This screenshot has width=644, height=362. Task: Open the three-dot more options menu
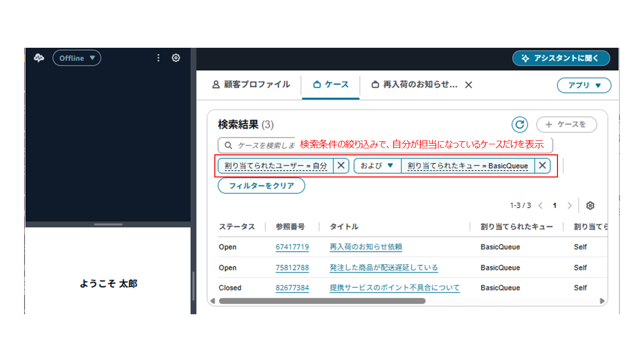tap(158, 58)
